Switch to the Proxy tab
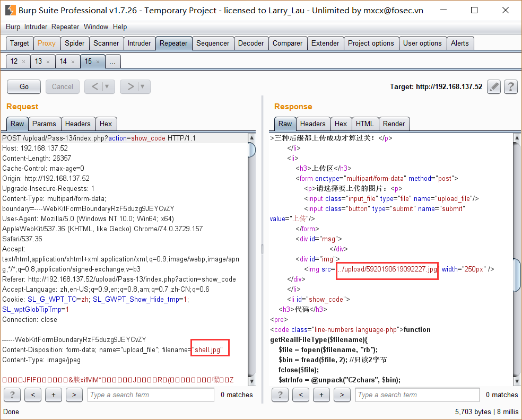Screen dimensions: 522x420 click(x=47, y=43)
